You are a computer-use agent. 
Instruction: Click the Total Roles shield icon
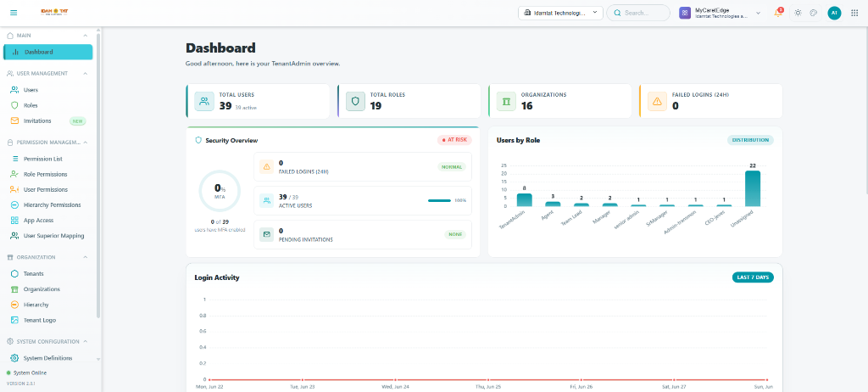[x=355, y=102]
